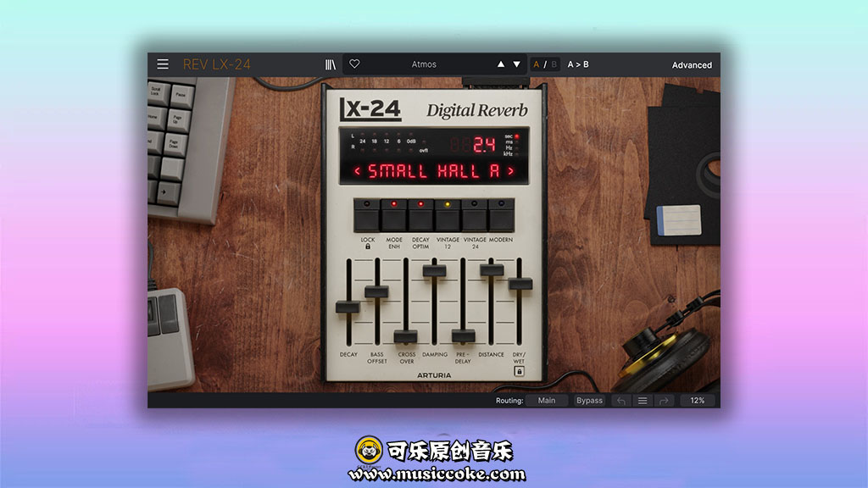The width and height of the screenshot is (868, 488).
Task: Favorite the preset with the heart icon
Action: click(x=354, y=64)
